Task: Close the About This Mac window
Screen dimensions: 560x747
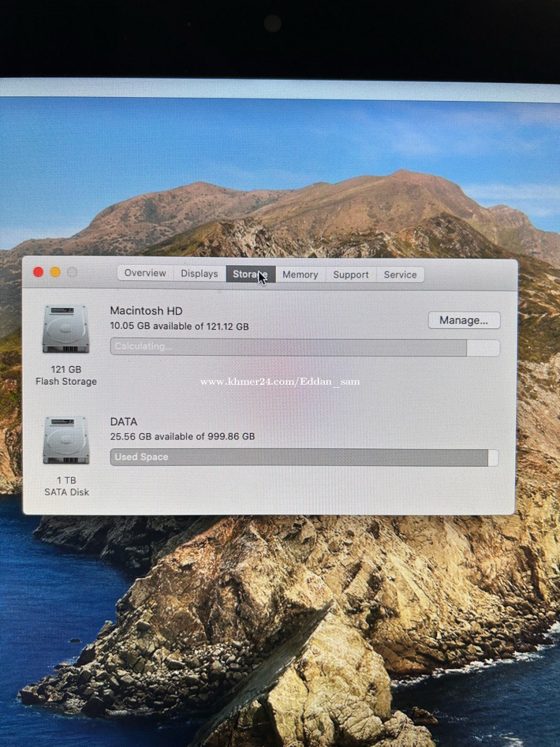Action: (x=38, y=272)
